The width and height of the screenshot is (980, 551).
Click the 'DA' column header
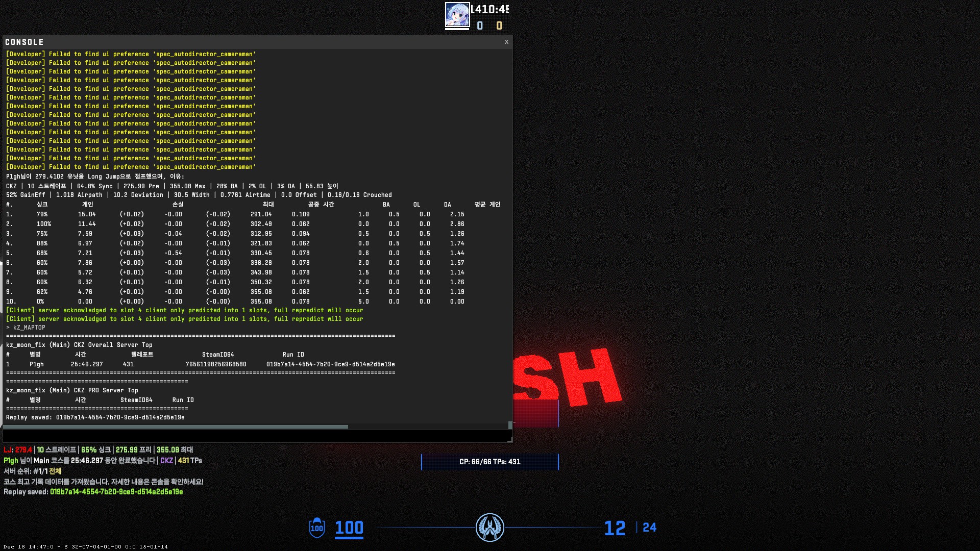coord(447,205)
